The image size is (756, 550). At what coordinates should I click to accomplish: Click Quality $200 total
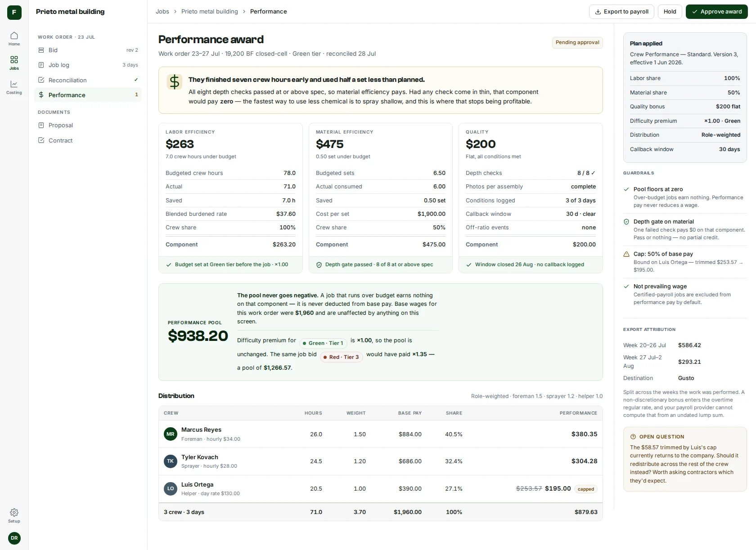pos(481,144)
